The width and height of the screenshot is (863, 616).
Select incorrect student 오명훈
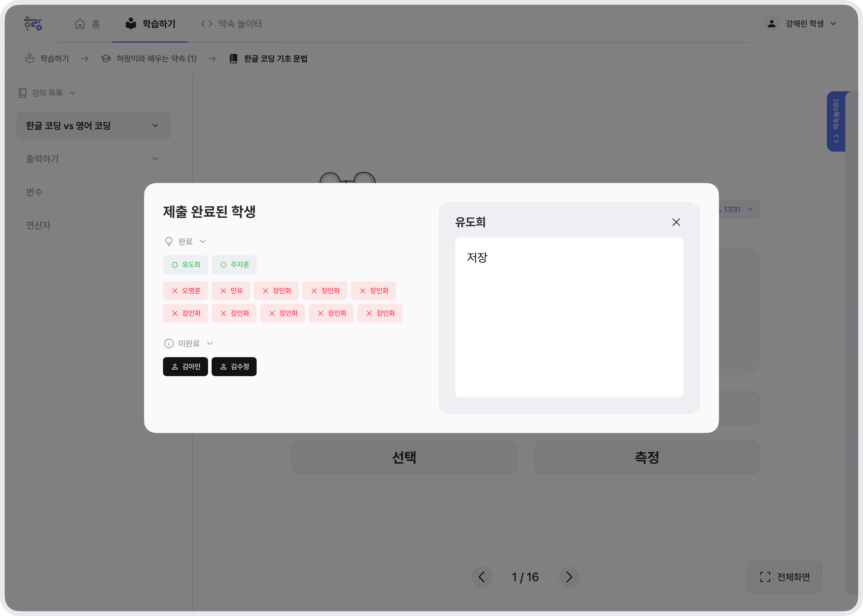[x=186, y=291]
